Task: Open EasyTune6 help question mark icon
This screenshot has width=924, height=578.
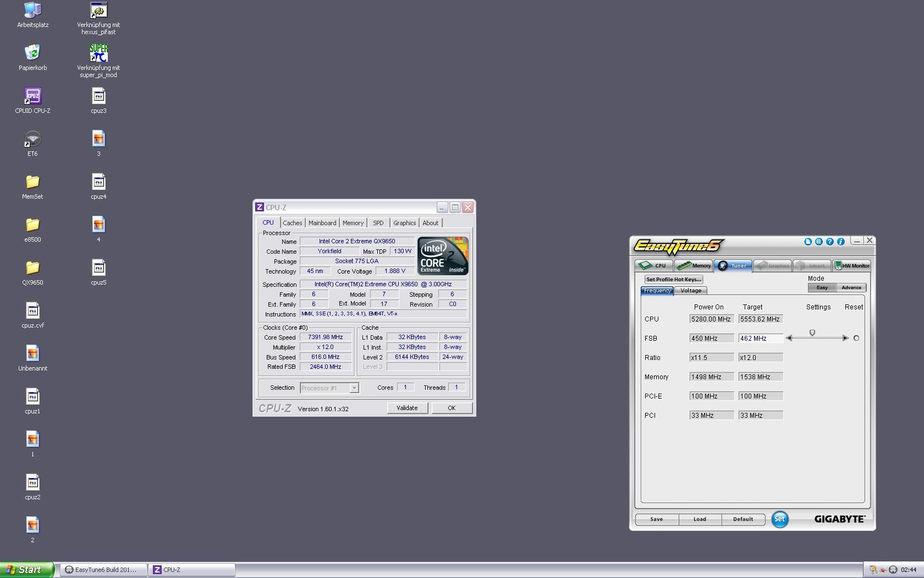Action: pyautogui.click(x=829, y=242)
